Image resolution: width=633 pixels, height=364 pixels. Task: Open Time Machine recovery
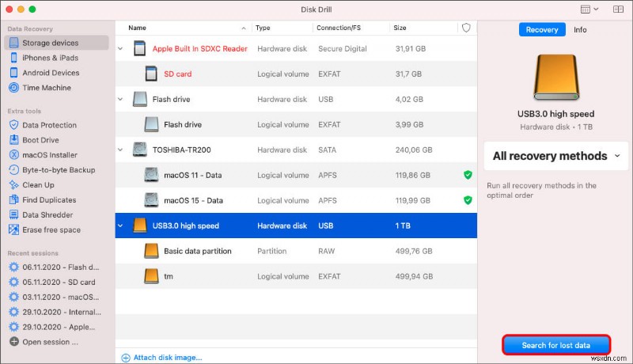tap(47, 88)
